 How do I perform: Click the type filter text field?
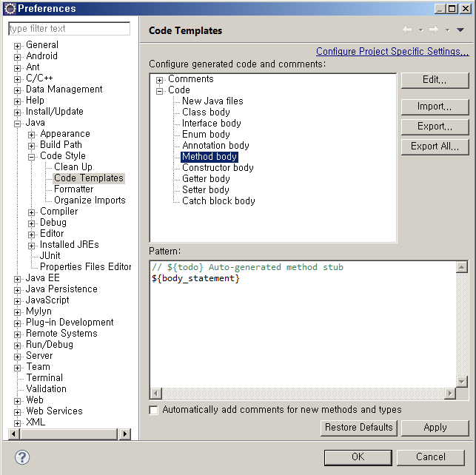pyautogui.click(x=70, y=29)
